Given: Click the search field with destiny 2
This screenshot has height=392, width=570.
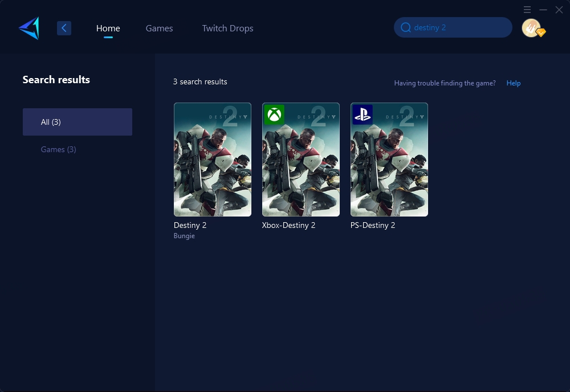Looking at the screenshot, I should tap(453, 27).
